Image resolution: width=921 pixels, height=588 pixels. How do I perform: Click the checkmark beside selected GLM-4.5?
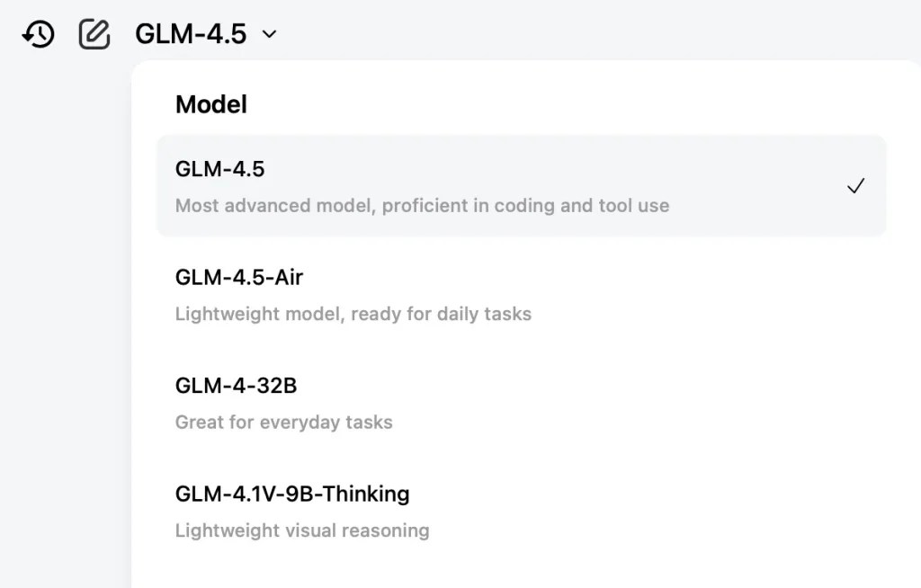tap(856, 186)
